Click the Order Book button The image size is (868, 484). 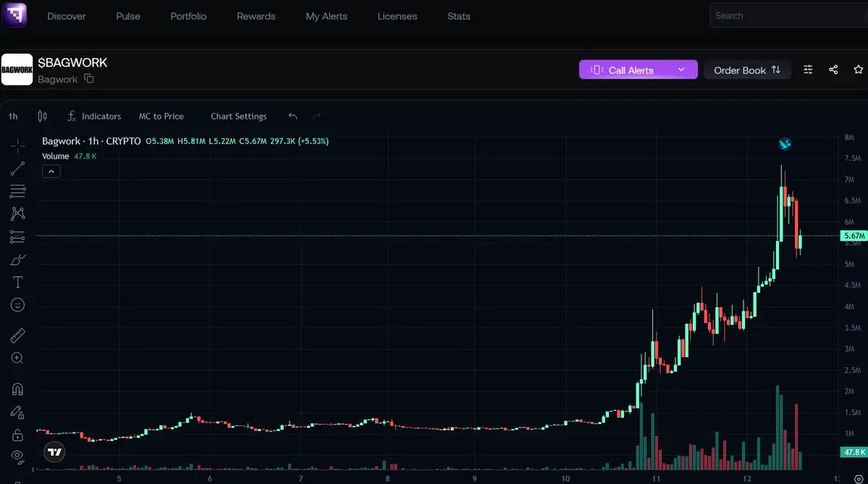(x=747, y=70)
